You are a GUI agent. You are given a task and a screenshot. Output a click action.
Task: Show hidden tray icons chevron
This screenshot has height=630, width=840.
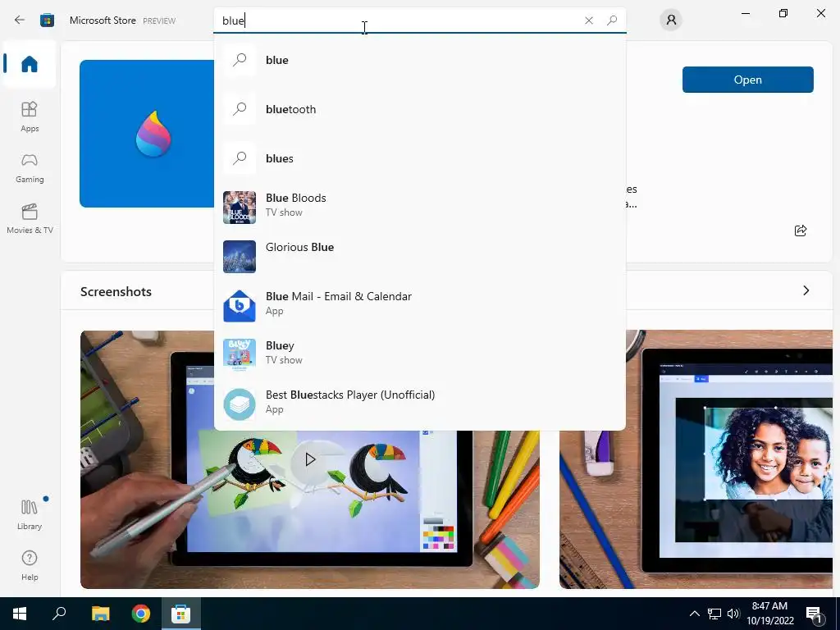(694, 614)
